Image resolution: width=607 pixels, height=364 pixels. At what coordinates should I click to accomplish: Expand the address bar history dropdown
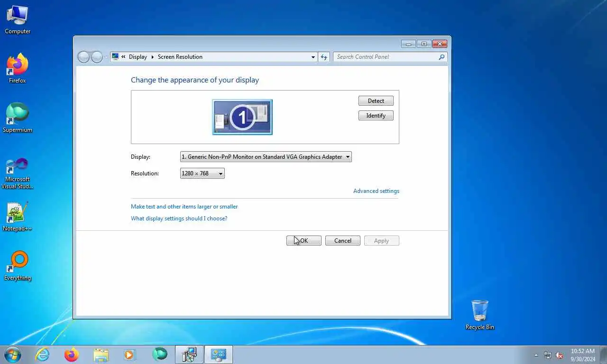(x=313, y=57)
